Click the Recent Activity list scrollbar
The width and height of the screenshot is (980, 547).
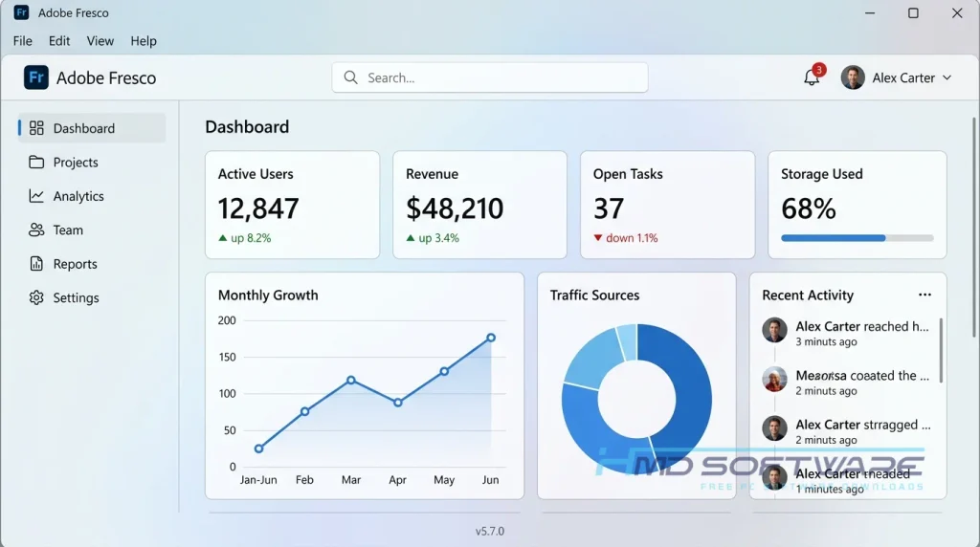[x=941, y=350]
